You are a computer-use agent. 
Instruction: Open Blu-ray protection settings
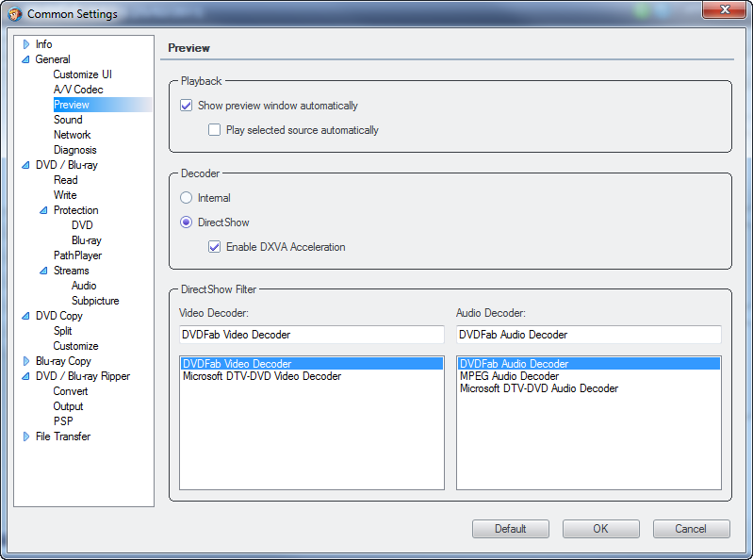(x=87, y=240)
